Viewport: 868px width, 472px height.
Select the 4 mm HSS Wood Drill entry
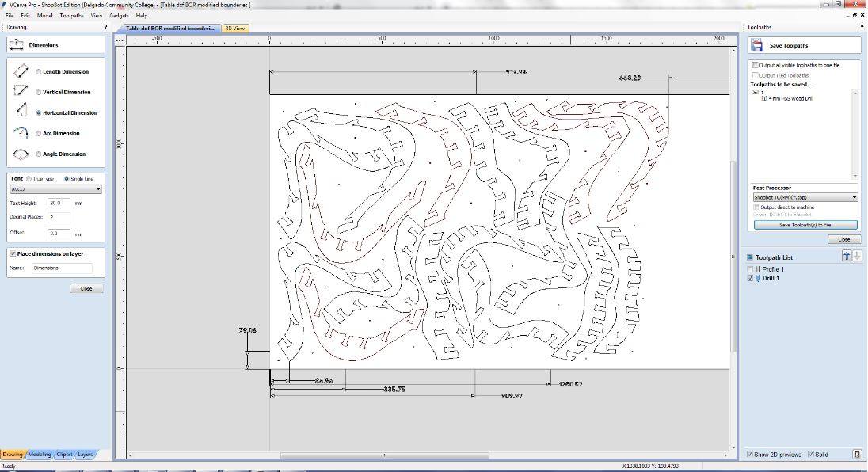[786, 98]
